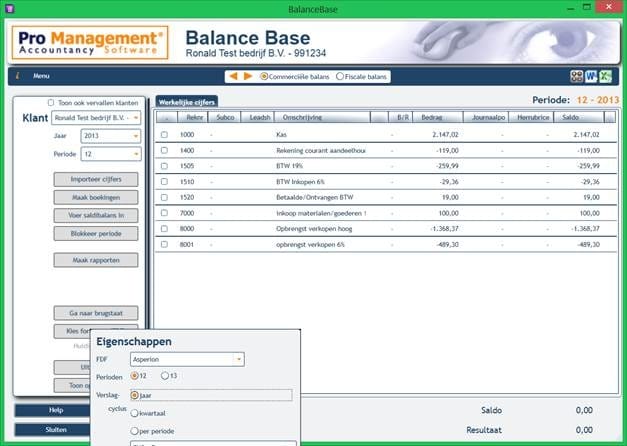Click the BalanceBase app icon in title bar
Screen dimensions: 627x446
10,8
